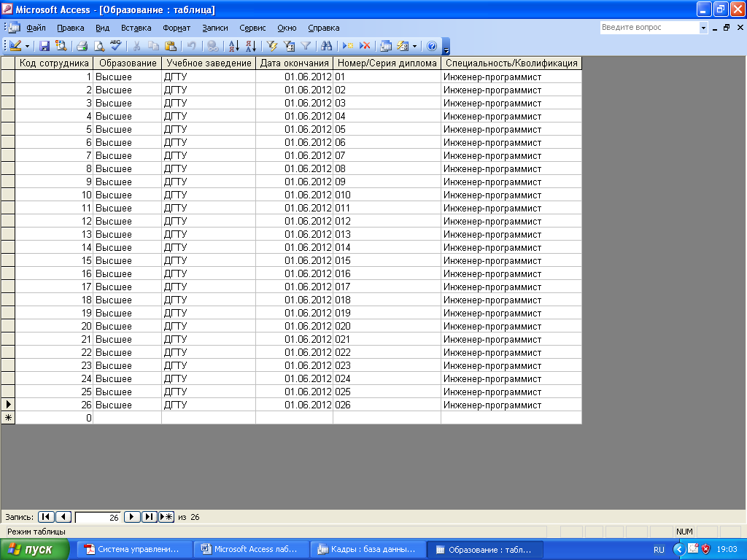
Task: Click diploma number cell '013'
Action: click(387, 234)
